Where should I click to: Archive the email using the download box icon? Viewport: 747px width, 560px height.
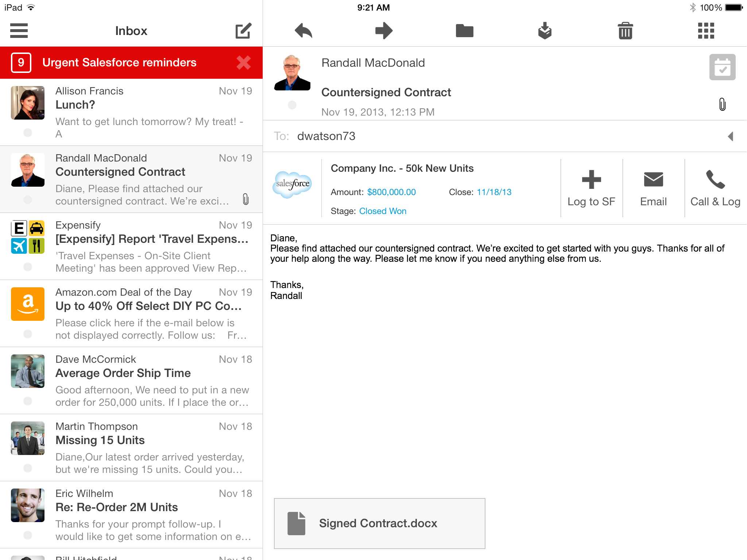tap(545, 31)
